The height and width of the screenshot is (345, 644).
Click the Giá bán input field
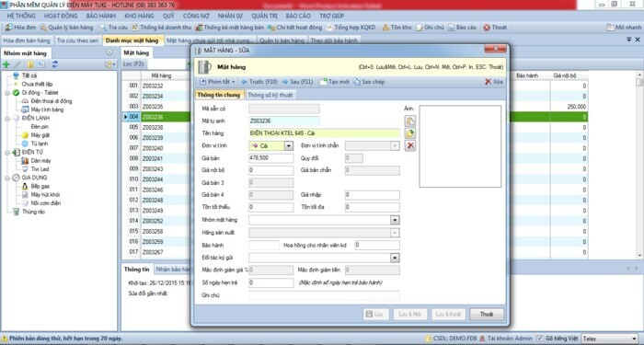click(x=271, y=158)
